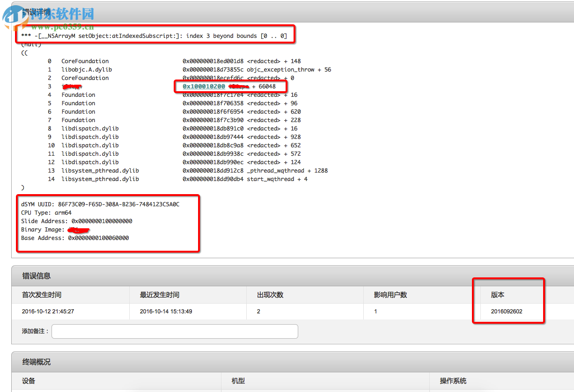Select the Slide Address value line

click(x=77, y=221)
